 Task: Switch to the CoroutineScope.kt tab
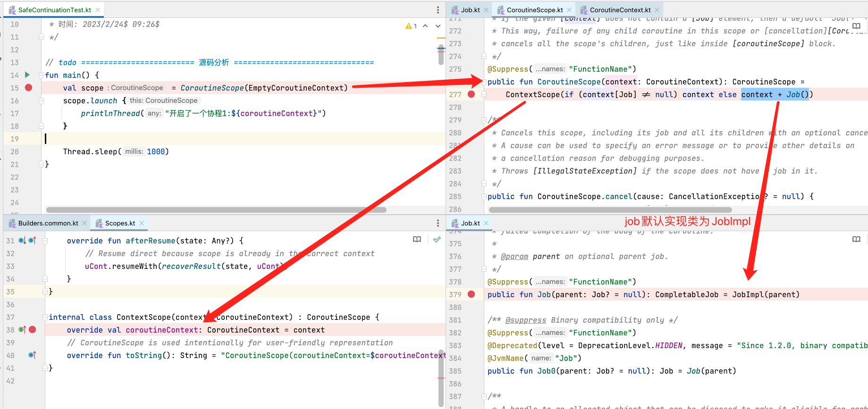coord(535,10)
